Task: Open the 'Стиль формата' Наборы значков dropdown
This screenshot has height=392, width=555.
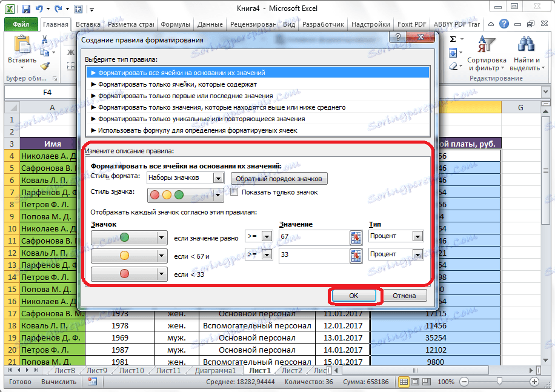Action: 218,178
